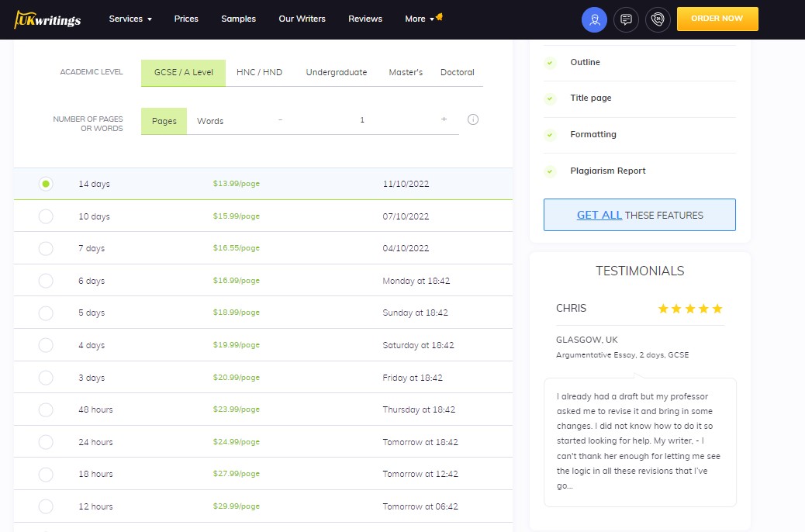Expand the Services dropdown menu

pyautogui.click(x=130, y=19)
